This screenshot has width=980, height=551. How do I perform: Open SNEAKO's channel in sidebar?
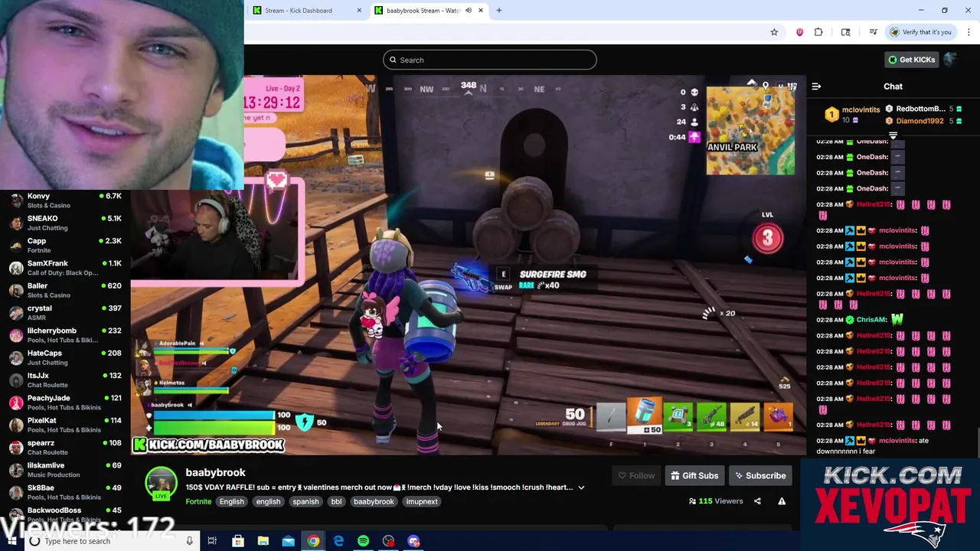tap(65, 223)
